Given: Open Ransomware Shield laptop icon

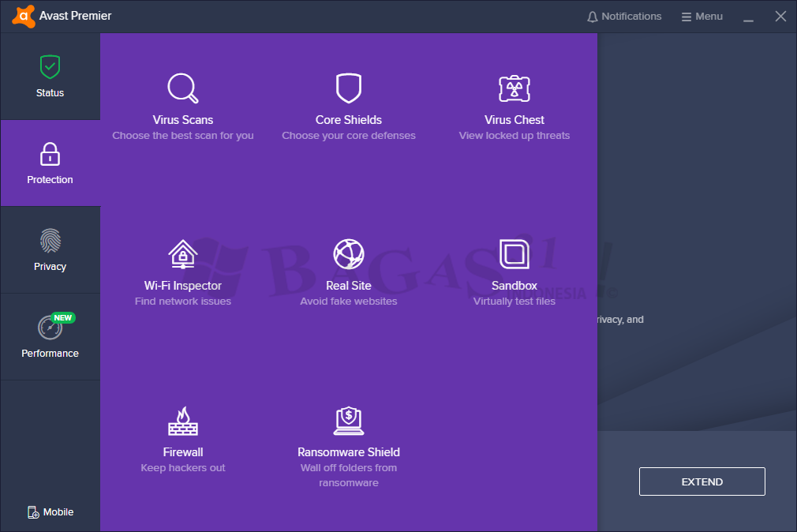Looking at the screenshot, I should pyautogui.click(x=349, y=421).
